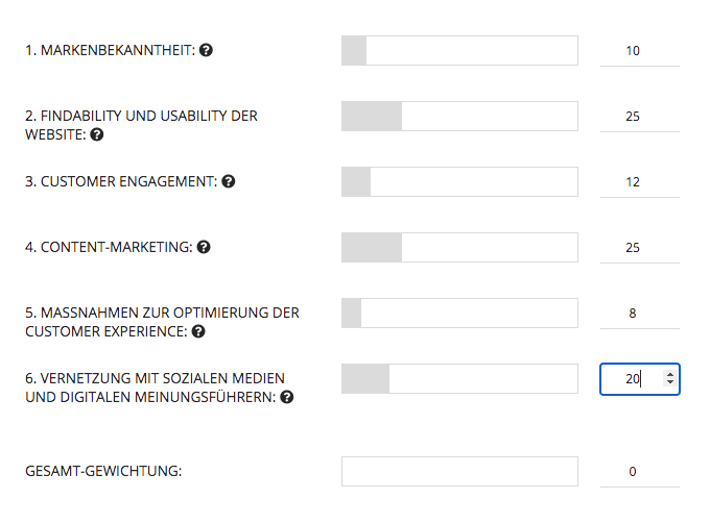Open Content-Marketing help question mark
This screenshot has width=710, height=524.
tap(204, 247)
